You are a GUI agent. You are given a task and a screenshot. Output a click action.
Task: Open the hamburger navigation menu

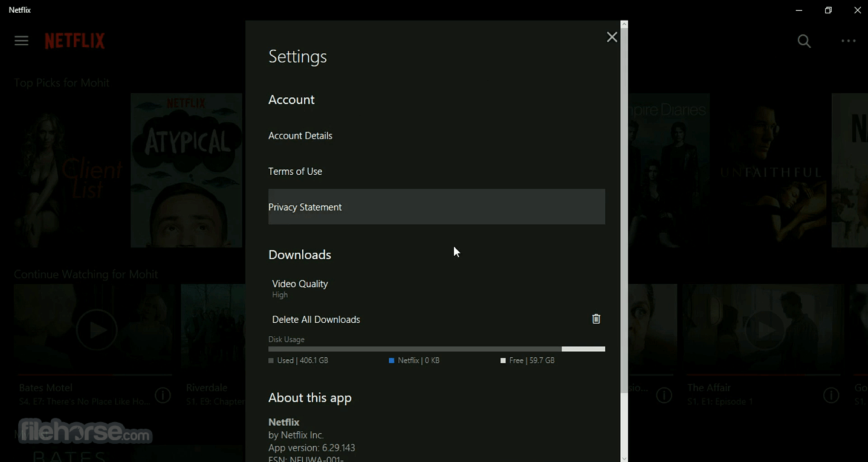click(x=22, y=41)
